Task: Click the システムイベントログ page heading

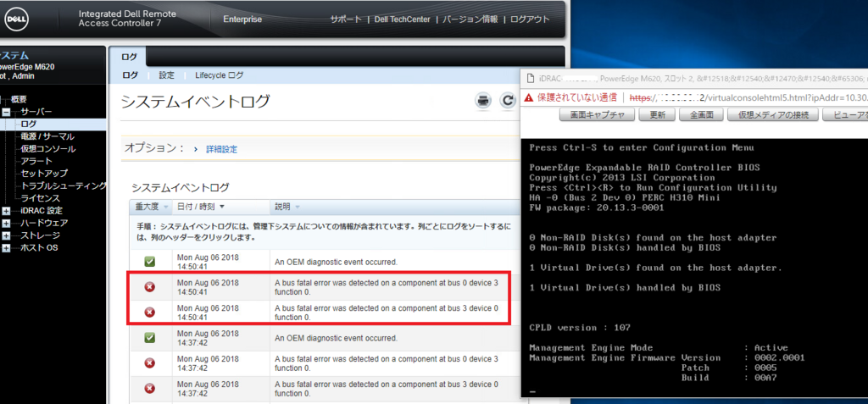Action: [196, 102]
